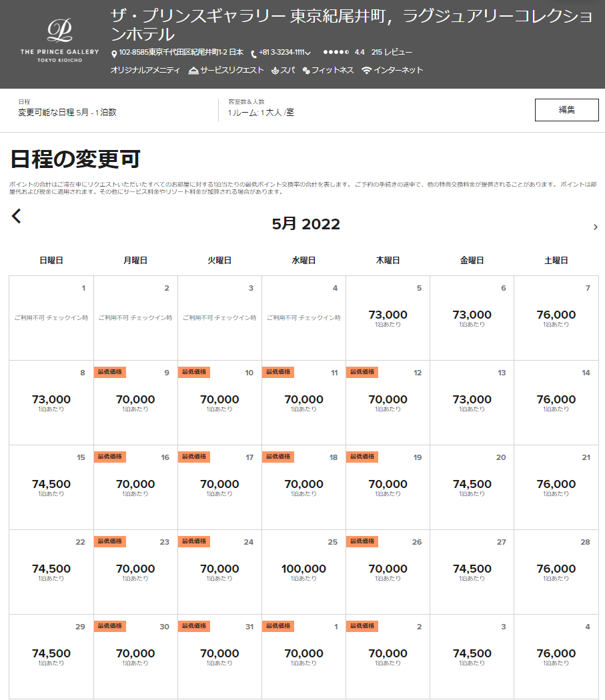The height and width of the screenshot is (700, 605).
Task: Click the address map pin icon
Action: pos(114,53)
